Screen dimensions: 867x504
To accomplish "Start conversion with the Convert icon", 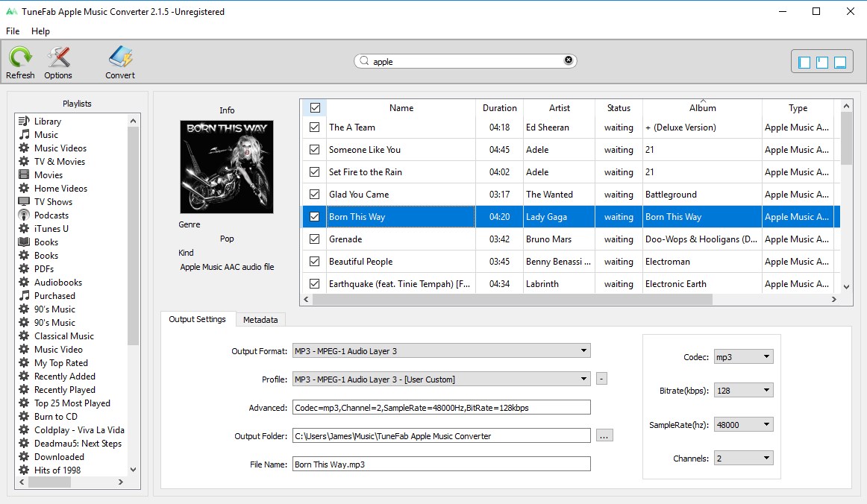I will 120,63.
